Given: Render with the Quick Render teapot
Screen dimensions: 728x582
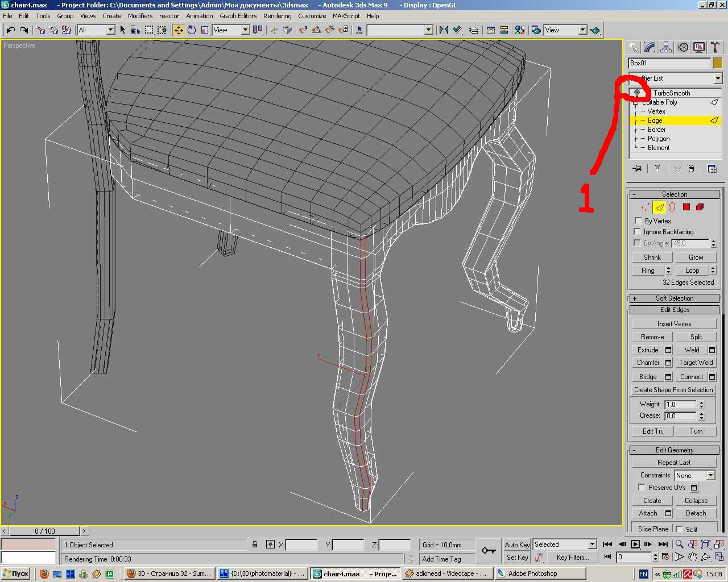Looking at the screenshot, I should (x=595, y=30).
